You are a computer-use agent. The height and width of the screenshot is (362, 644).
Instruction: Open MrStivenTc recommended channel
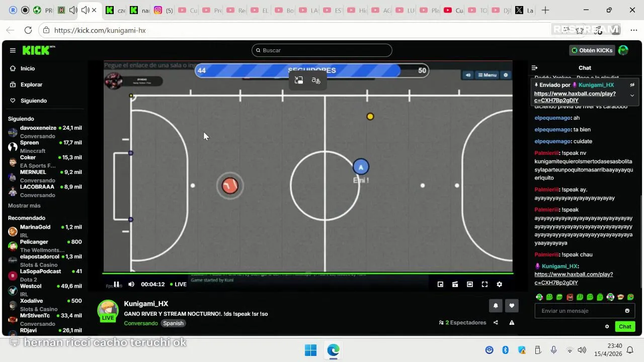click(45, 319)
